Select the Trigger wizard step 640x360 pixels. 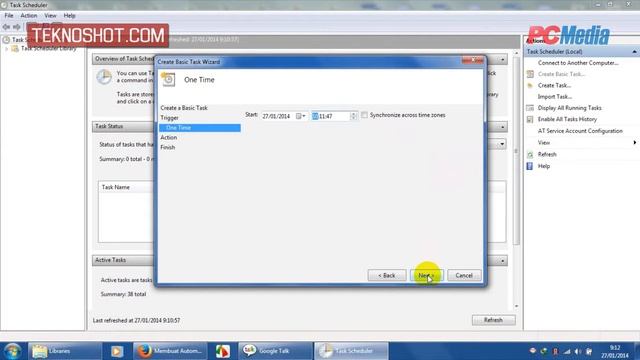169,118
